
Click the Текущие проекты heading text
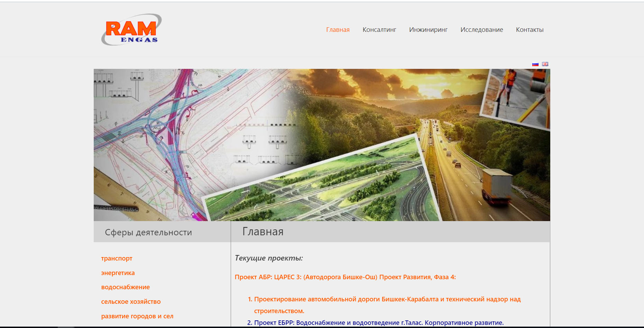269,258
